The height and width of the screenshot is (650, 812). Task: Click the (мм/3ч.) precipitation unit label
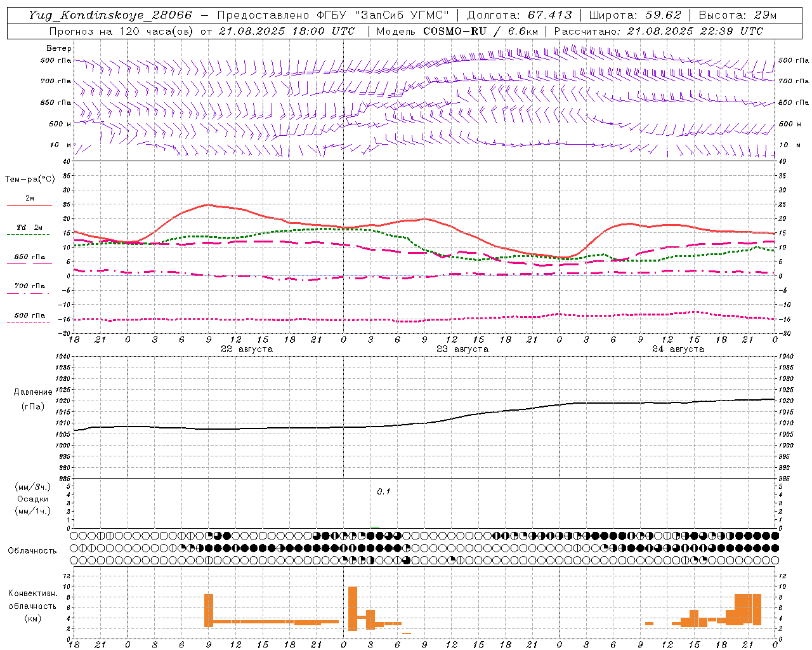(33, 487)
